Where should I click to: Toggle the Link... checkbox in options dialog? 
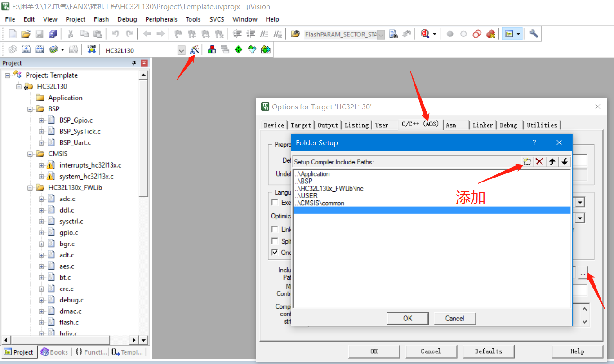[x=275, y=230]
